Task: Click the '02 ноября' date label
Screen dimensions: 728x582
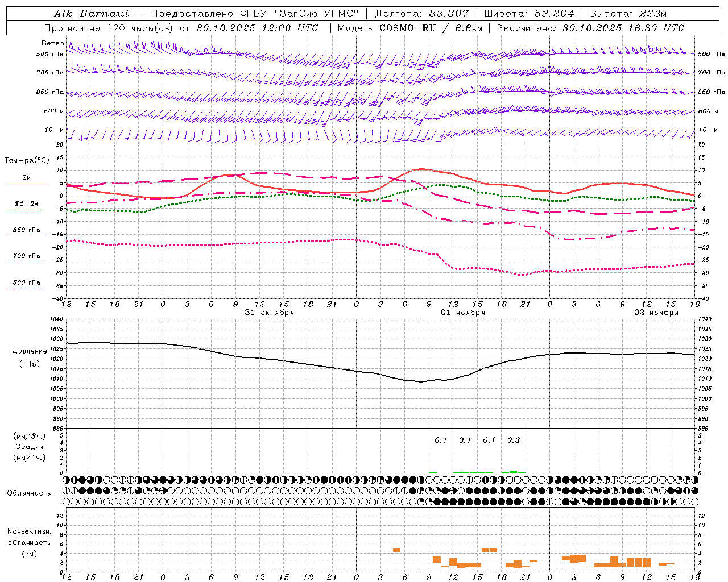Action: (x=656, y=313)
